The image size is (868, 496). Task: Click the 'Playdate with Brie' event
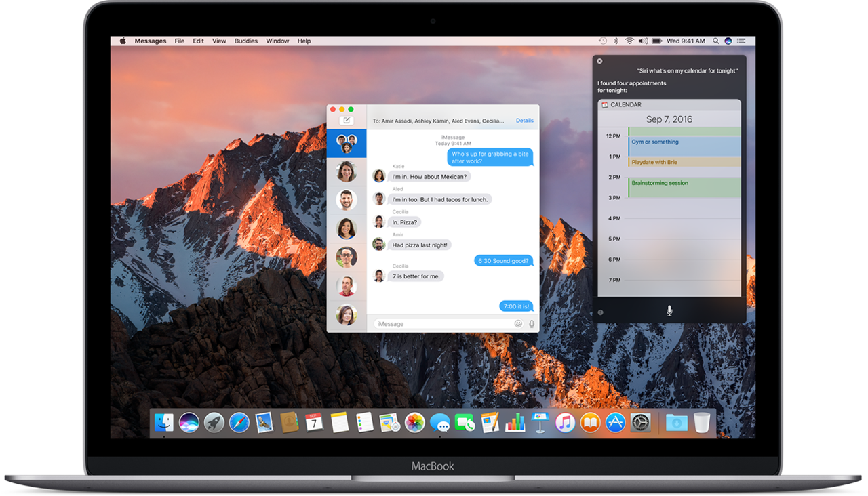(x=684, y=162)
